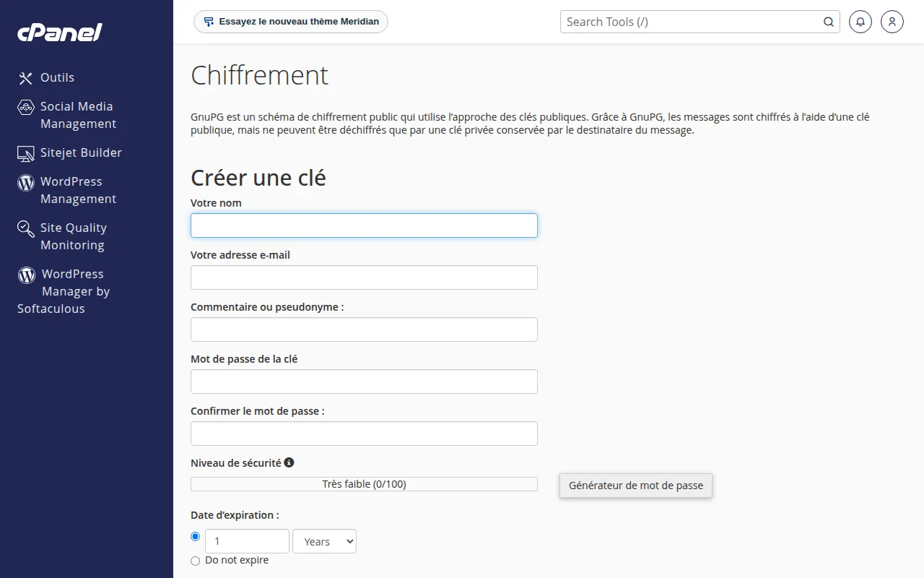Click the Très faible strength meter bar

[364, 484]
